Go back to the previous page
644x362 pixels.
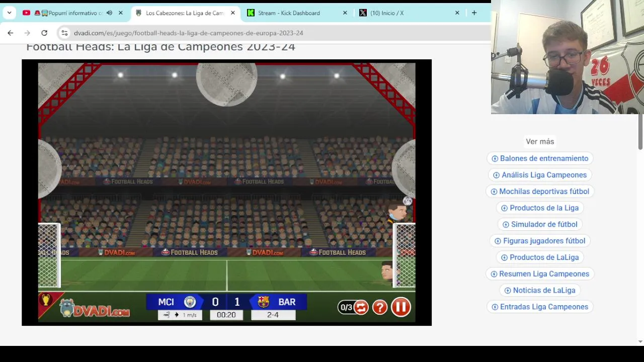coord(11,33)
